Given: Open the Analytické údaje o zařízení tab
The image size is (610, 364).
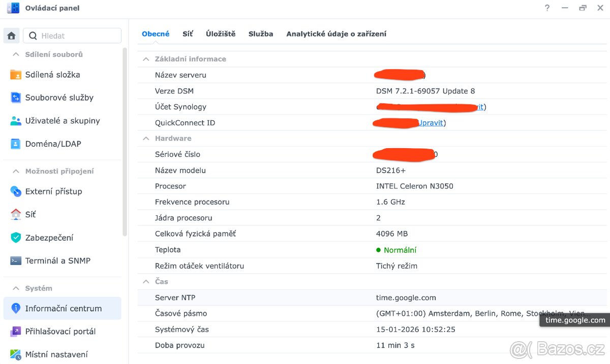Looking at the screenshot, I should pyautogui.click(x=336, y=34).
